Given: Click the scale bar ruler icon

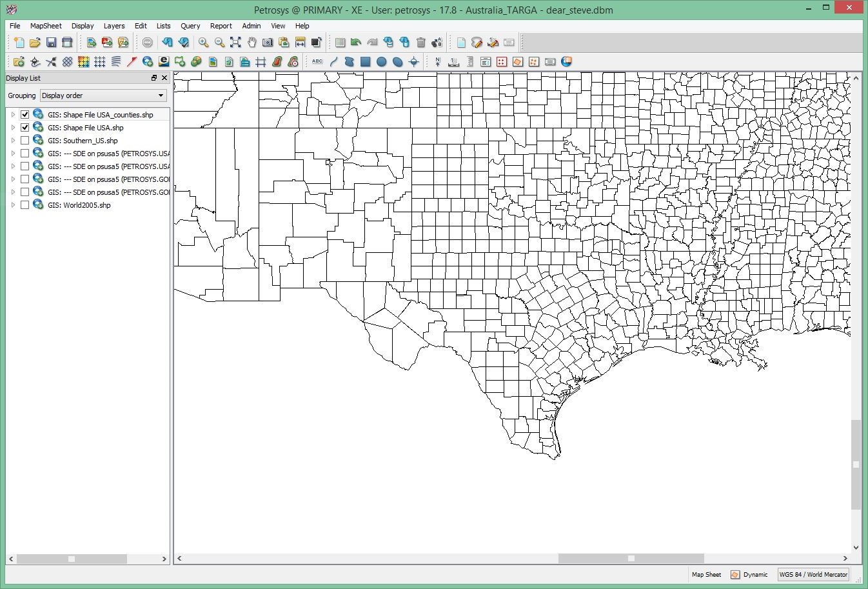Looking at the screenshot, I should 468,61.
